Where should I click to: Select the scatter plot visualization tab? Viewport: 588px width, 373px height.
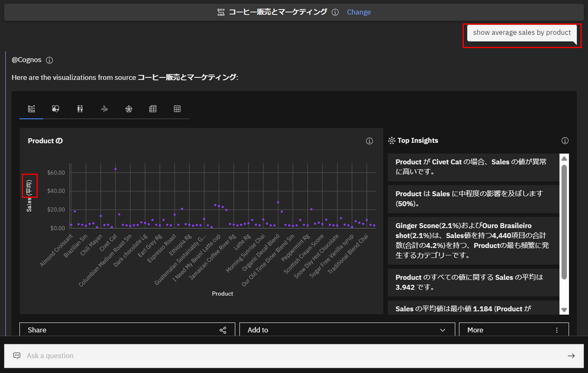click(31, 109)
